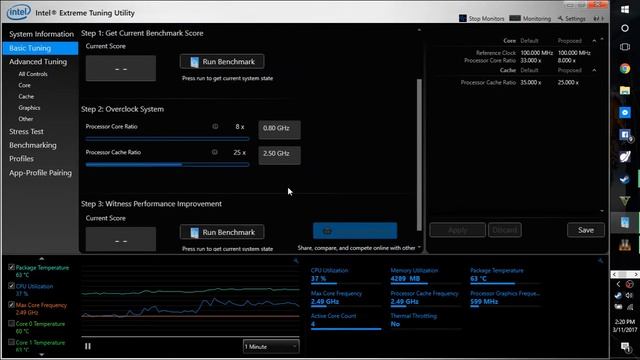Run Benchmark in Step 1

click(x=222, y=62)
